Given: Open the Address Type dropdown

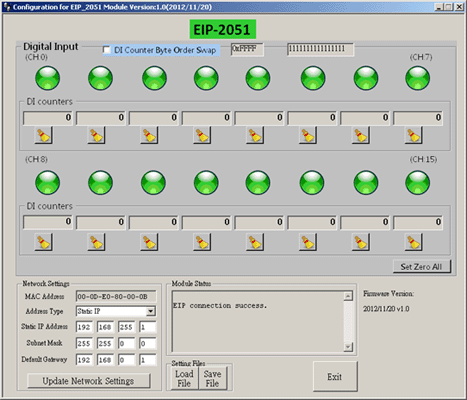Looking at the screenshot, I should coord(151,311).
